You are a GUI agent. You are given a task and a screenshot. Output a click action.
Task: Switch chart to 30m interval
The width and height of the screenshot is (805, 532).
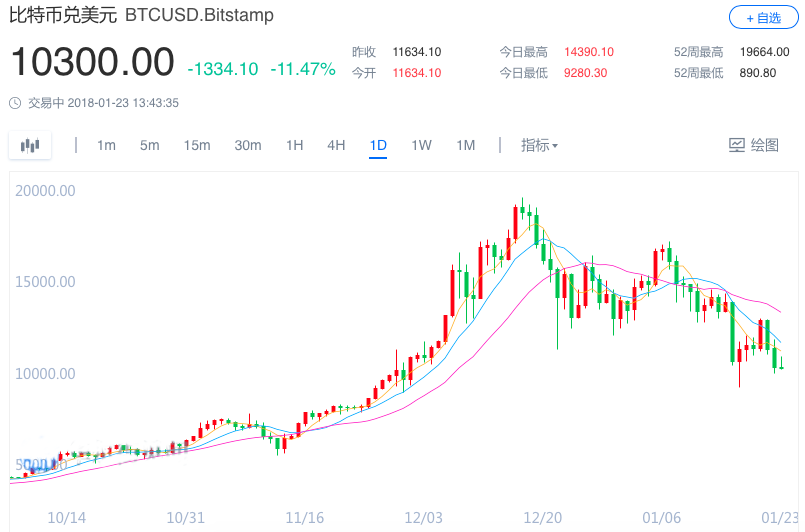248,145
